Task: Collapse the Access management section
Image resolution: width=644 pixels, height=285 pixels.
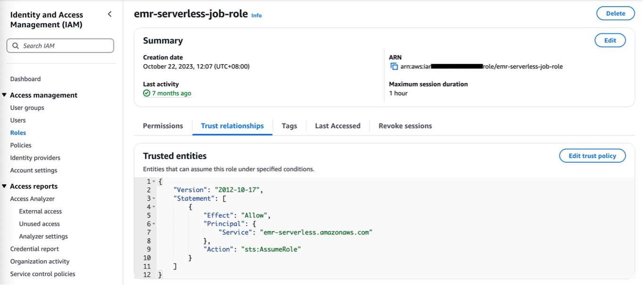Action: point(5,95)
